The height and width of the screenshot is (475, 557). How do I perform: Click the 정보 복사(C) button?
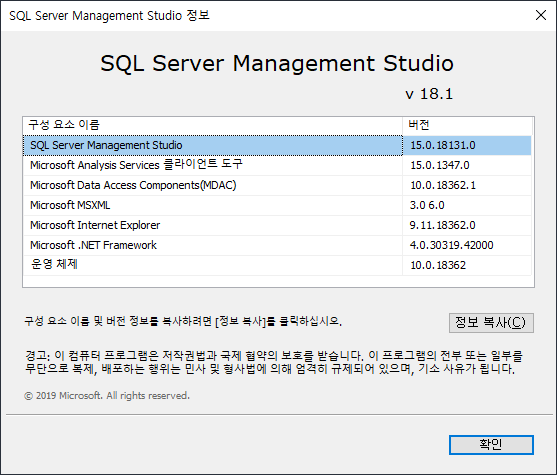coord(491,323)
